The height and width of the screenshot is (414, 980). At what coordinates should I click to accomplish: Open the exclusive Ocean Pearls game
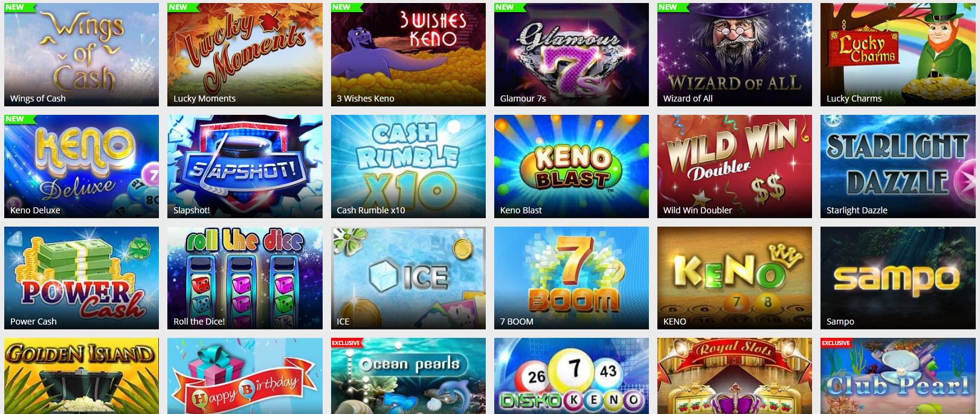(x=408, y=376)
